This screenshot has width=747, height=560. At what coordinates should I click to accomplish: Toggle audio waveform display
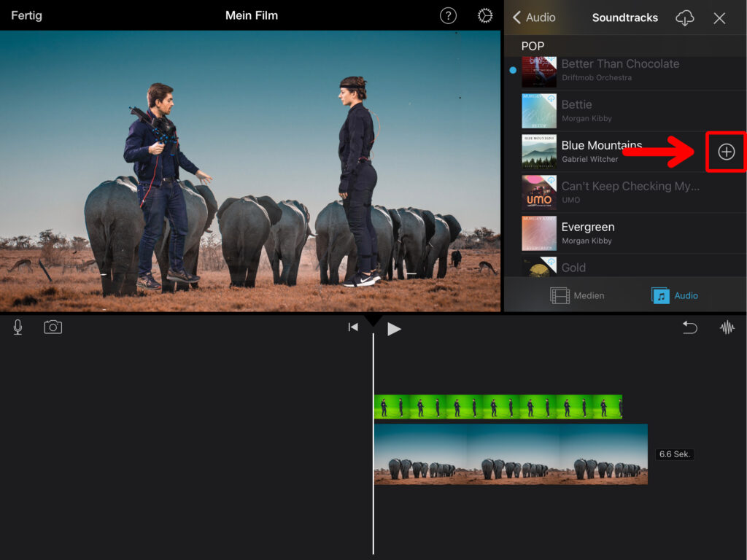(x=727, y=327)
